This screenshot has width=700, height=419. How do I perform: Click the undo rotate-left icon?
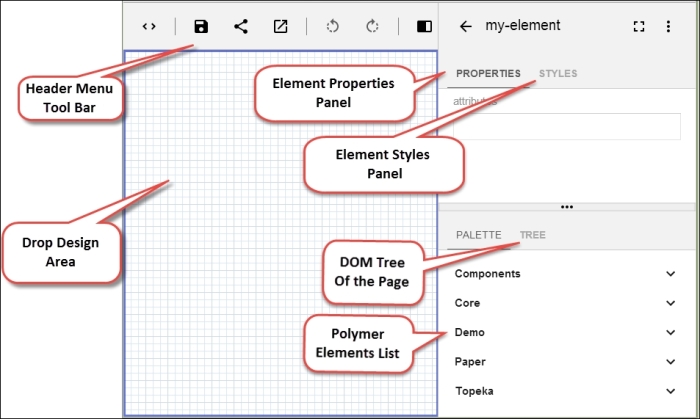click(x=333, y=26)
